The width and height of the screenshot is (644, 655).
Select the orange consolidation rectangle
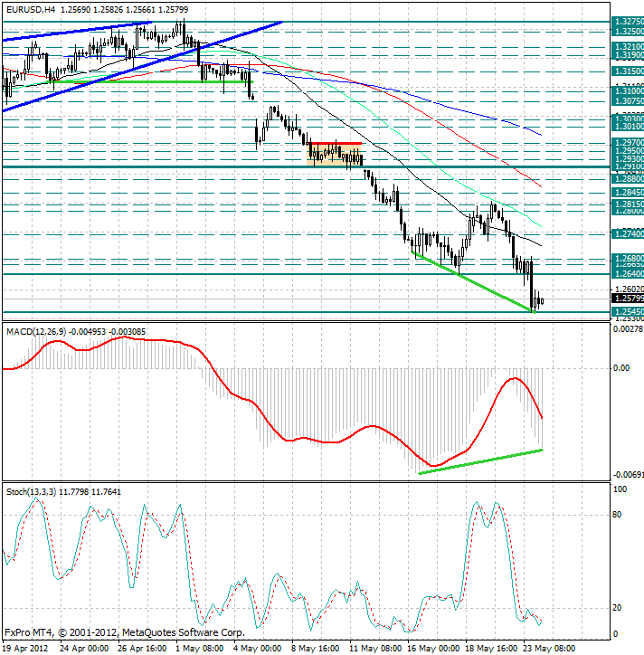[x=334, y=156]
